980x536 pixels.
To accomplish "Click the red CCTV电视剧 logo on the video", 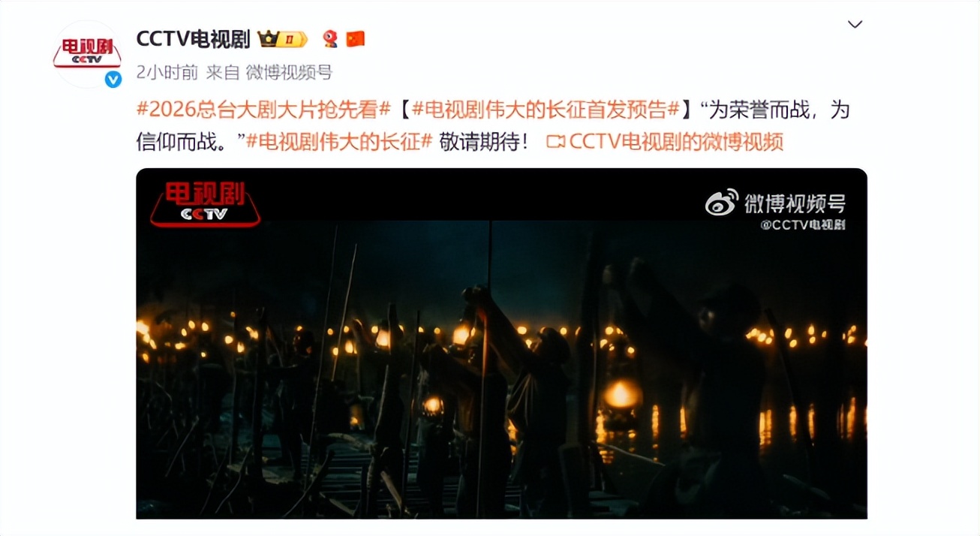I will (x=206, y=203).
